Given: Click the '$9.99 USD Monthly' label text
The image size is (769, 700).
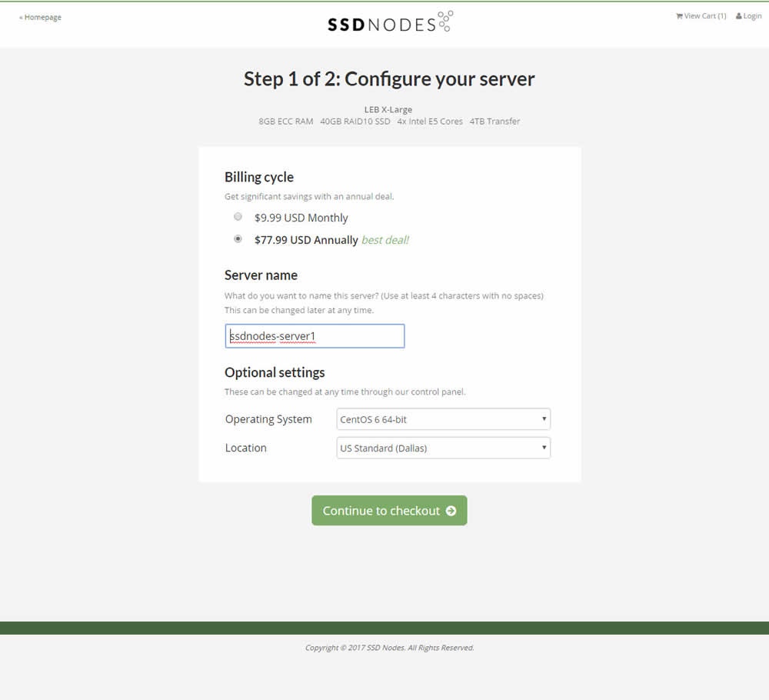Looking at the screenshot, I should [301, 218].
